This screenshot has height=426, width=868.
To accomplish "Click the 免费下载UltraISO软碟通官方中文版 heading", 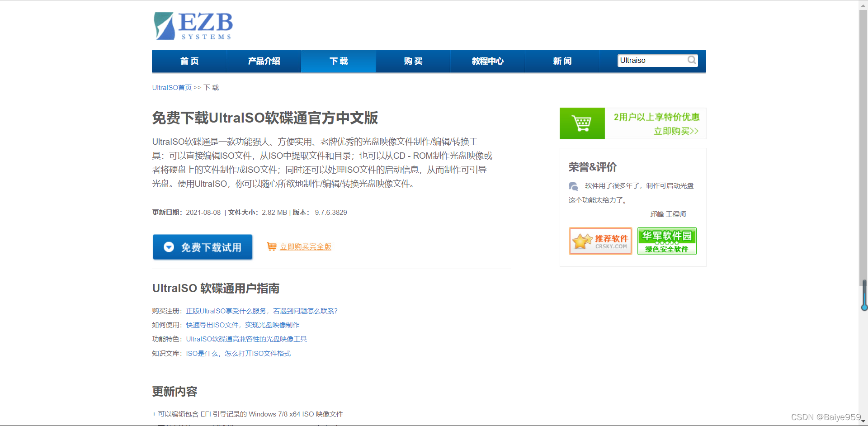I will pyautogui.click(x=265, y=118).
